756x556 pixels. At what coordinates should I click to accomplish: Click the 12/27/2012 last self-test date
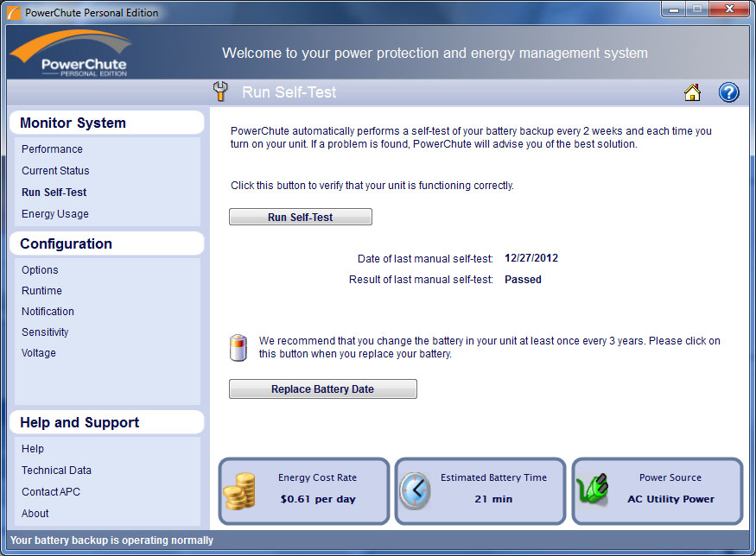pos(531,258)
